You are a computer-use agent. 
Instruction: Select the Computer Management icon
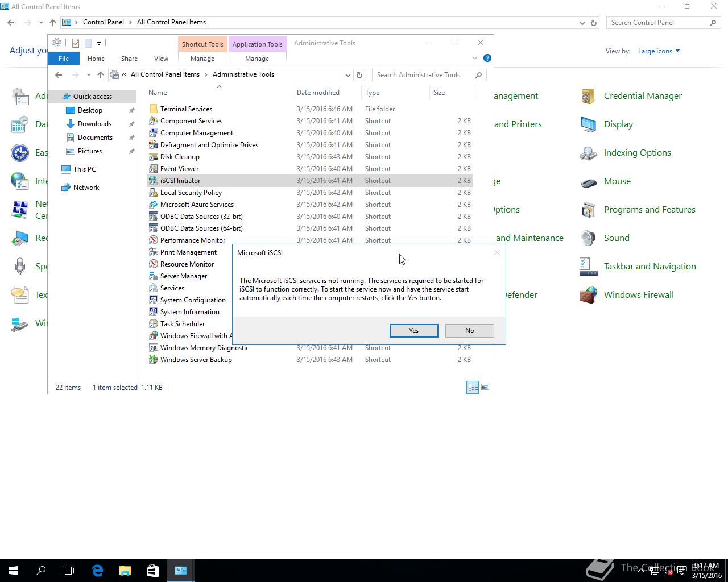point(153,133)
